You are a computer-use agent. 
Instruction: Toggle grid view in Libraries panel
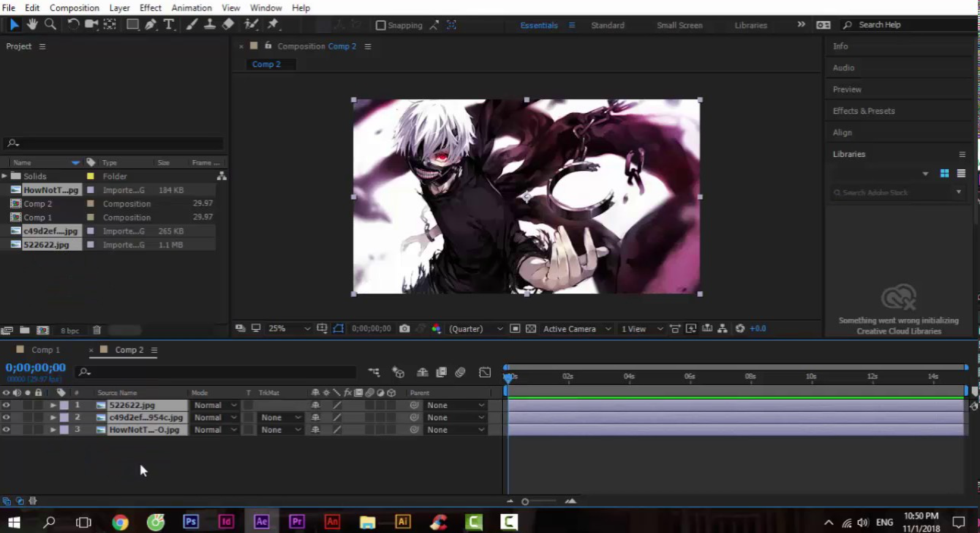click(944, 174)
